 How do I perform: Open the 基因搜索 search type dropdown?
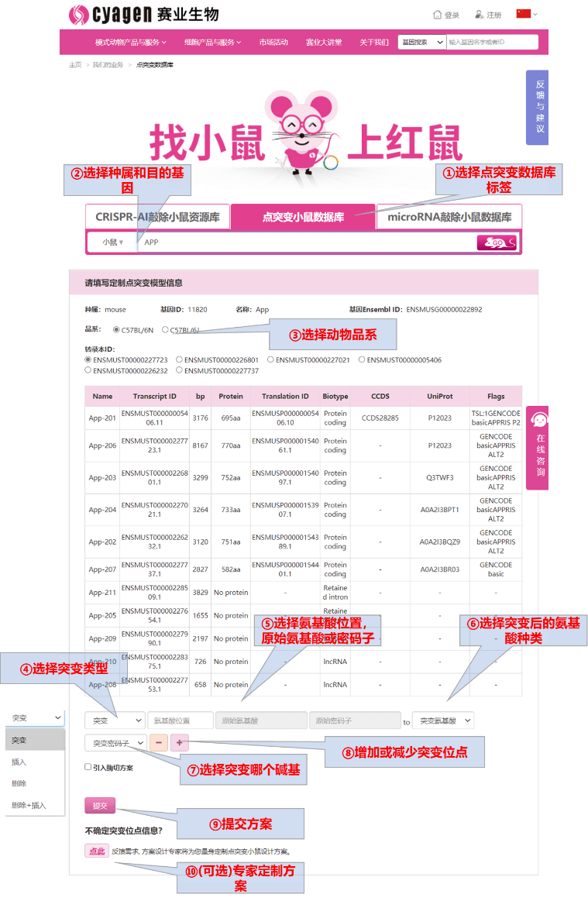tap(422, 42)
